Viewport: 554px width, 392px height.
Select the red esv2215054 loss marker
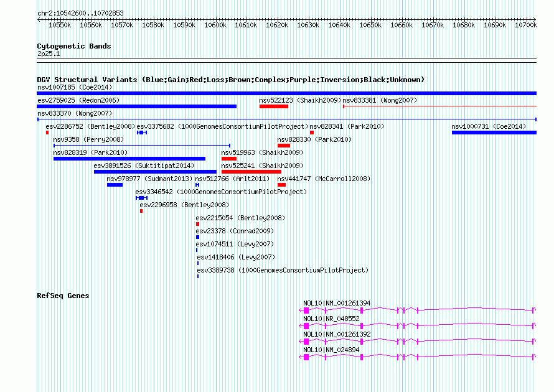tap(197, 224)
